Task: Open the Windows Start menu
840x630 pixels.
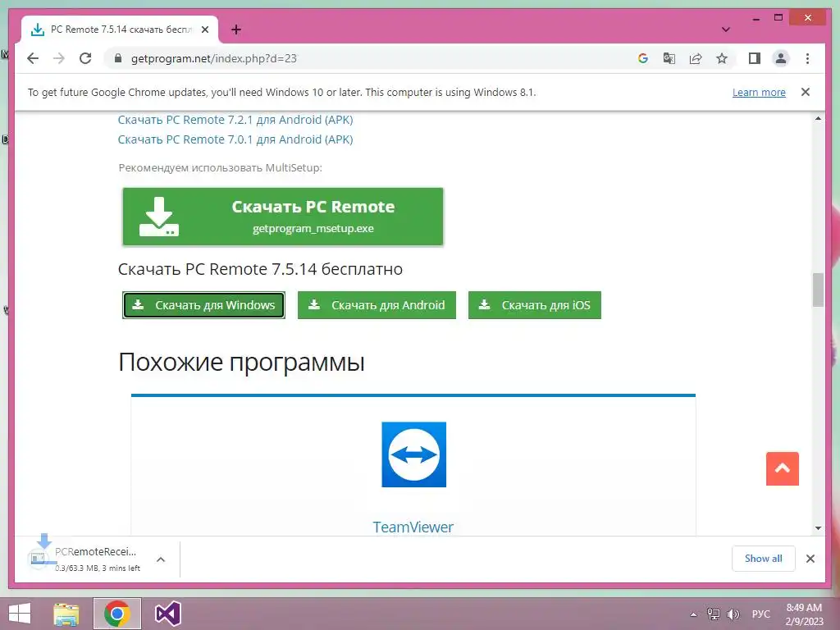Action: click(x=20, y=614)
